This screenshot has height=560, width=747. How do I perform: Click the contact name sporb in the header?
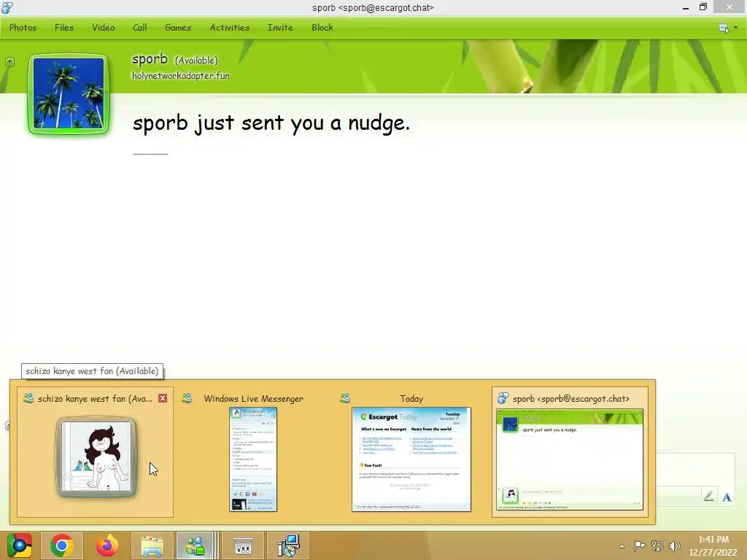point(150,59)
